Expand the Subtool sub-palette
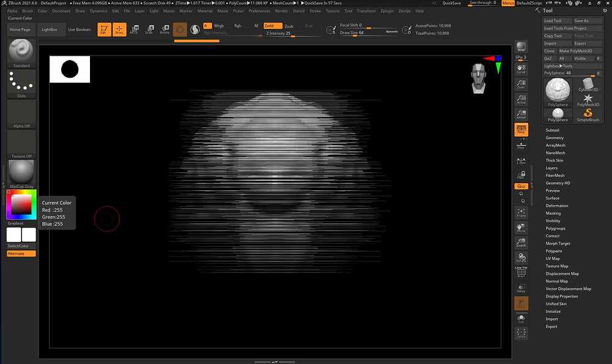This screenshot has height=364, width=612. pyautogui.click(x=552, y=130)
